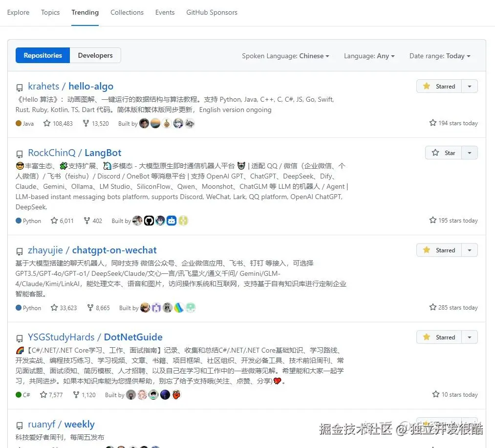This screenshot has height=448, width=495.
Task: Click Java language label of hello-algo
Action: click(24, 124)
